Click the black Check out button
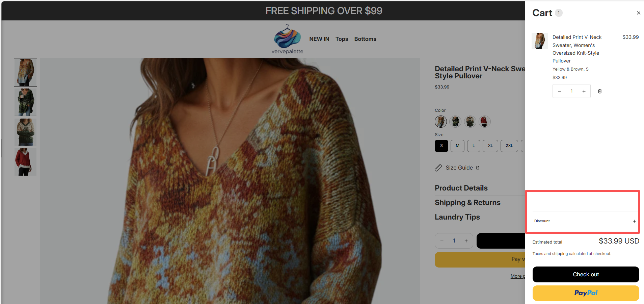The width and height of the screenshot is (644, 304). 586,274
